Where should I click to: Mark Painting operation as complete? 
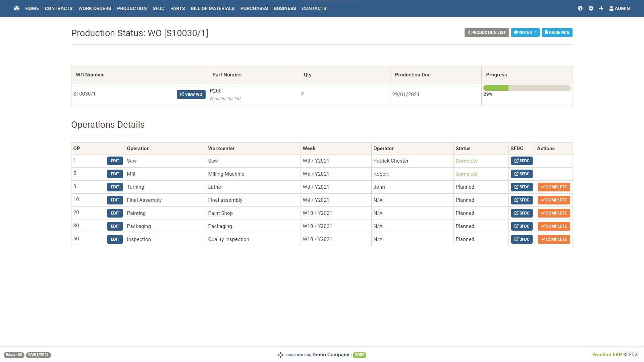[x=553, y=213]
